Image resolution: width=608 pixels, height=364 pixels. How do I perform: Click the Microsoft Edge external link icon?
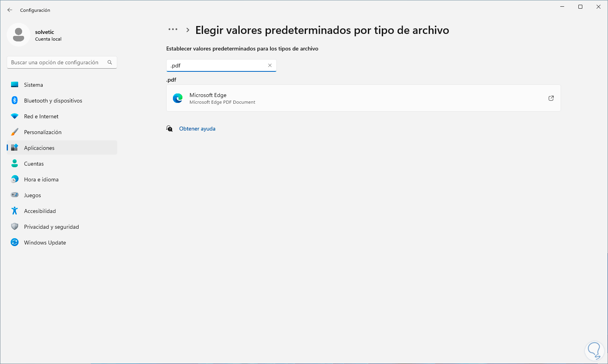tap(551, 98)
